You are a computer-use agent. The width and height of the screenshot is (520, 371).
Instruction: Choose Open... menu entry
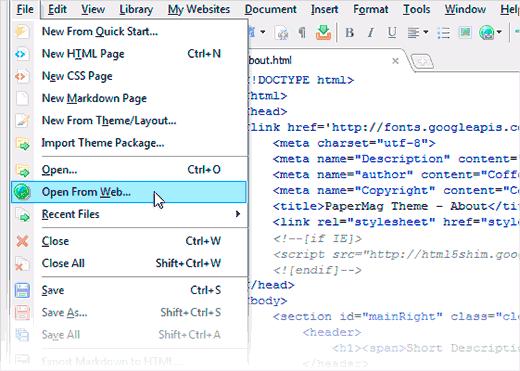point(129,170)
